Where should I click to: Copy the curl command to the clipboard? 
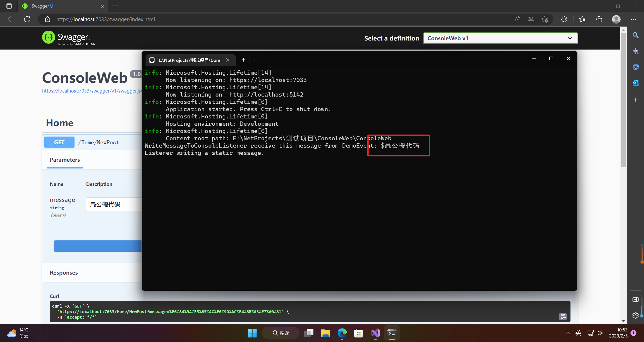563,316
